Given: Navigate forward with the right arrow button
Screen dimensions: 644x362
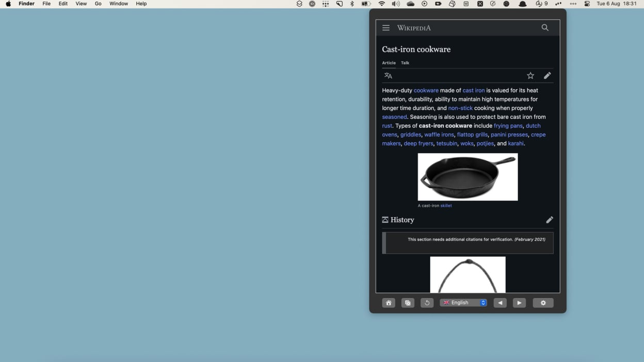Looking at the screenshot, I should [x=519, y=303].
